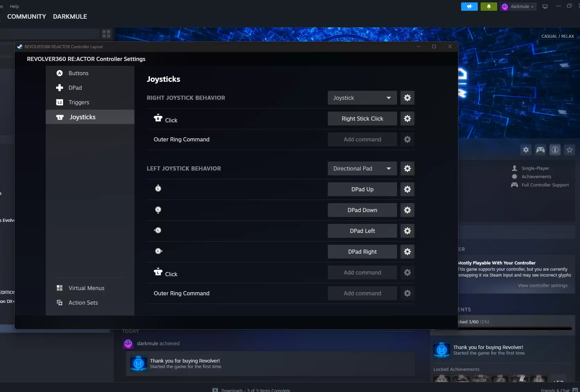Click Full Controller Support feature label
Screen dimensions: 580x392
point(545,185)
